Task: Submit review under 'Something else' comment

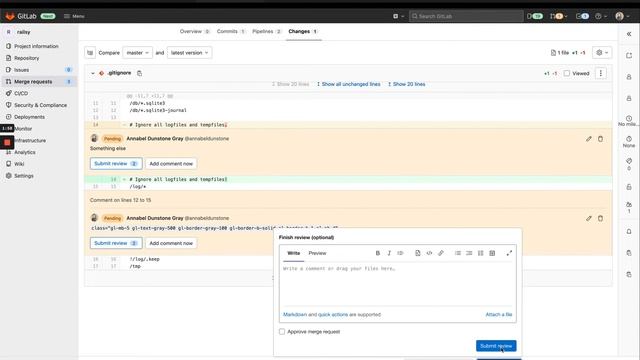Action: (116, 164)
